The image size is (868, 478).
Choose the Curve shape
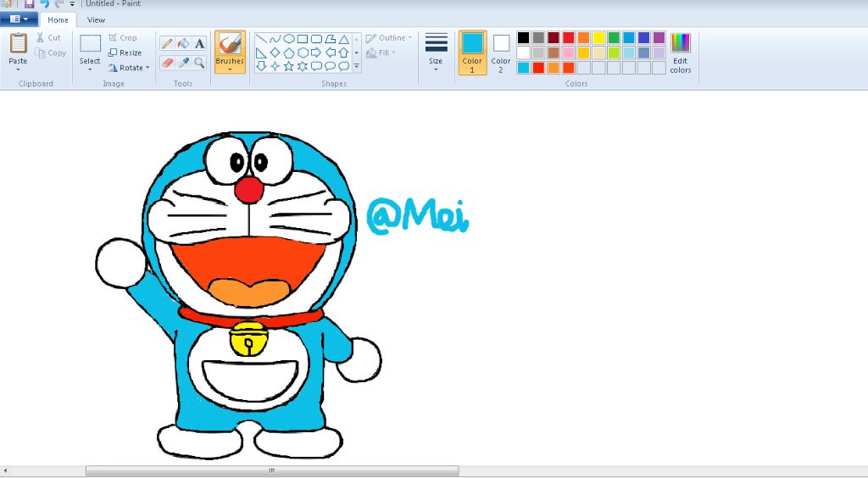275,39
